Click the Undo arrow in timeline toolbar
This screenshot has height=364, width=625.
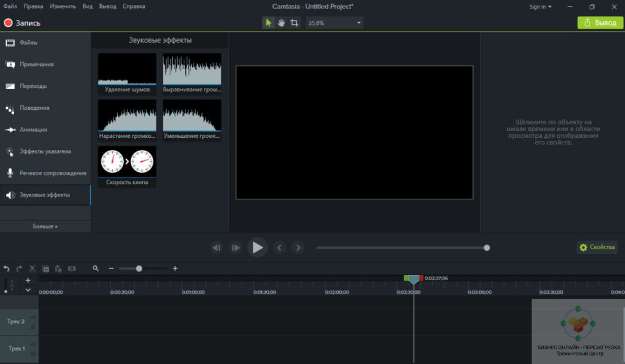(7, 268)
